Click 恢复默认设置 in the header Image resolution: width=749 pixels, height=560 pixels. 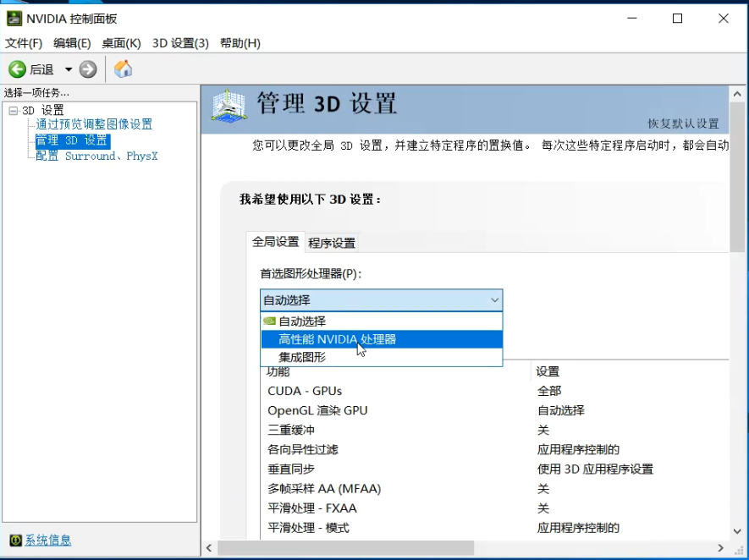pyautogui.click(x=683, y=124)
